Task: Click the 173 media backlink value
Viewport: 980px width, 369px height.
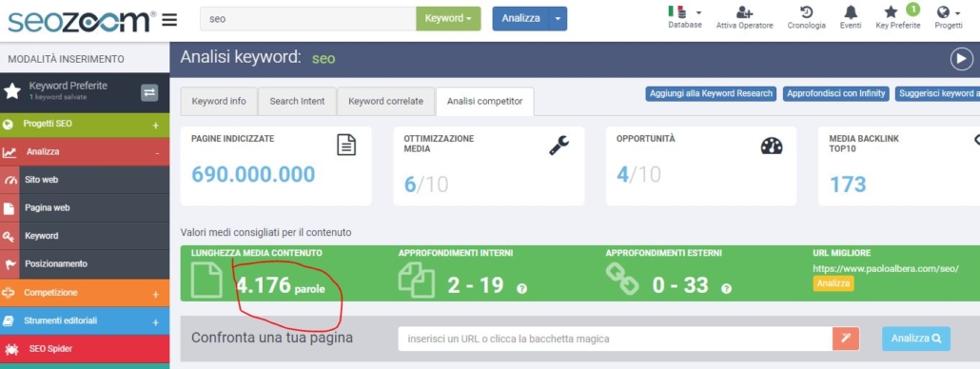Action: (848, 184)
